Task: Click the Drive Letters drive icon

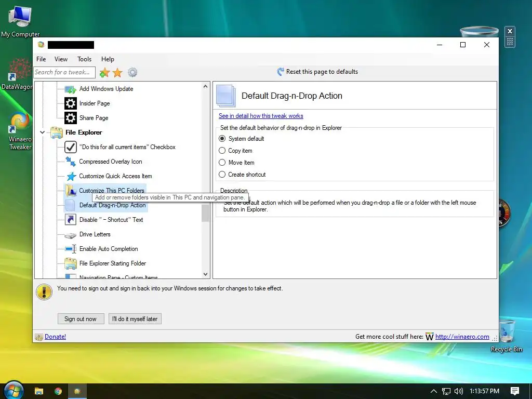Action: [71, 235]
